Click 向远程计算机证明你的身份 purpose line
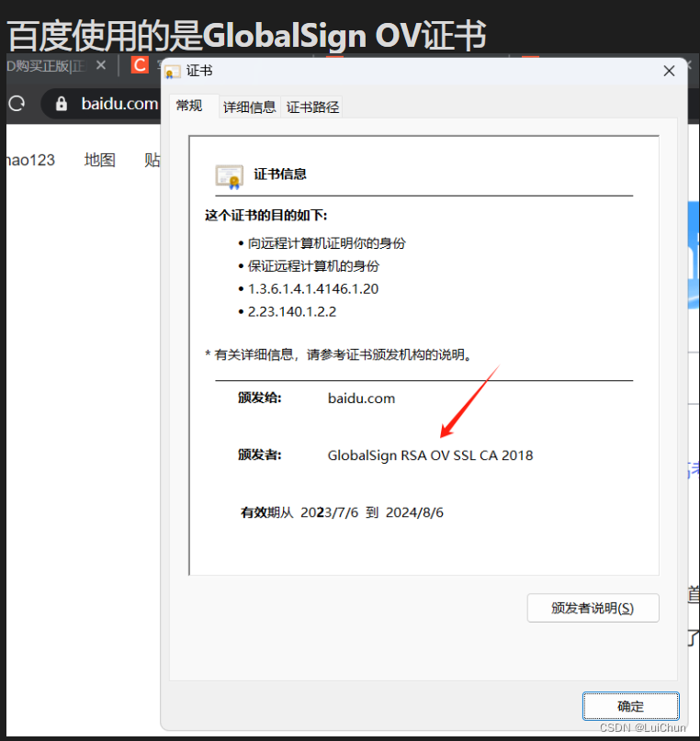Screen dimensions: 700x741 click(x=327, y=243)
